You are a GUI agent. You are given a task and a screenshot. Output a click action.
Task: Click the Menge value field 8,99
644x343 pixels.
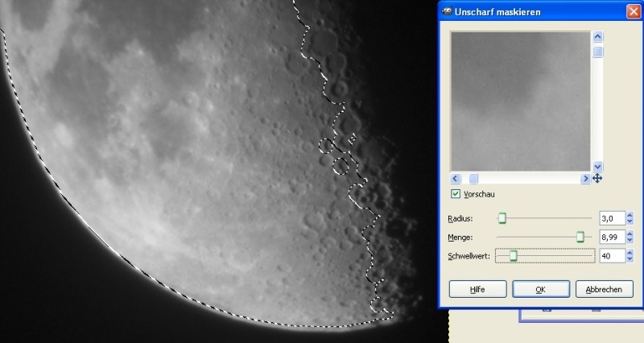(x=612, y=237)
